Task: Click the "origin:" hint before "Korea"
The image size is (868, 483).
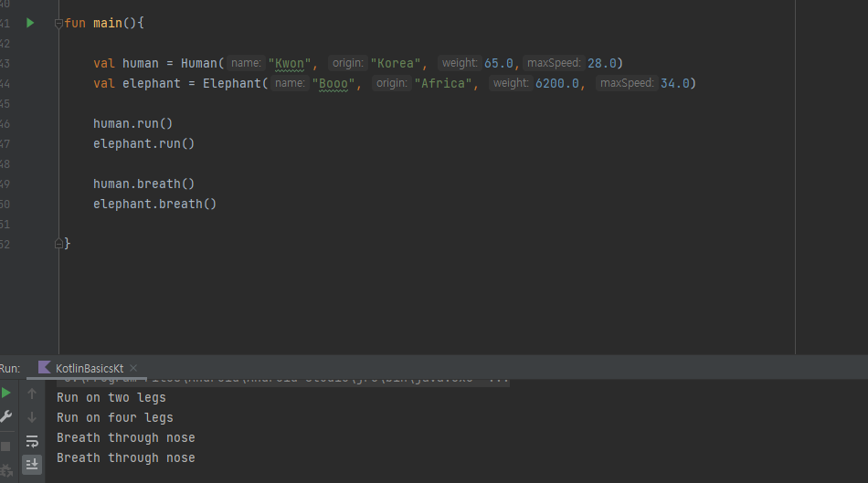Action: (x=347, y=63)
